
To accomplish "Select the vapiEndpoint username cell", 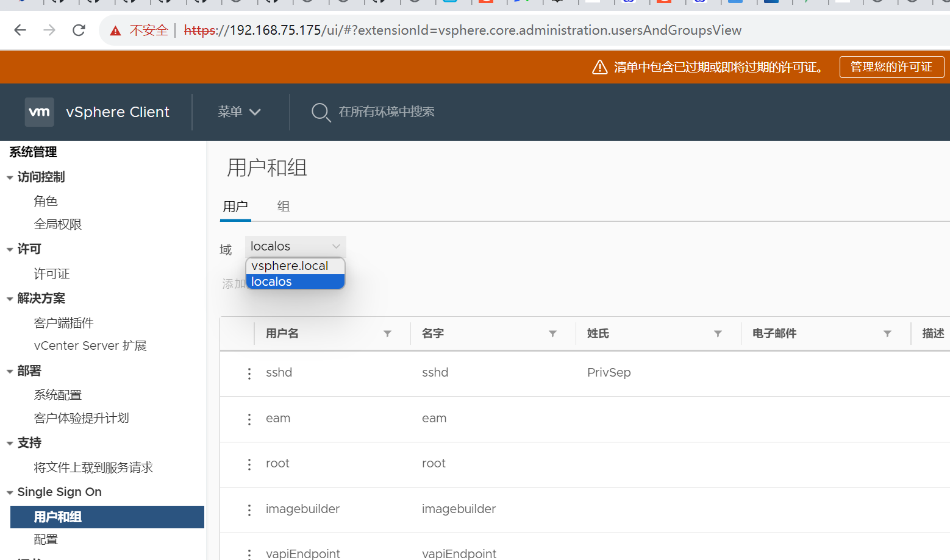I will click(x=303, y=553).
